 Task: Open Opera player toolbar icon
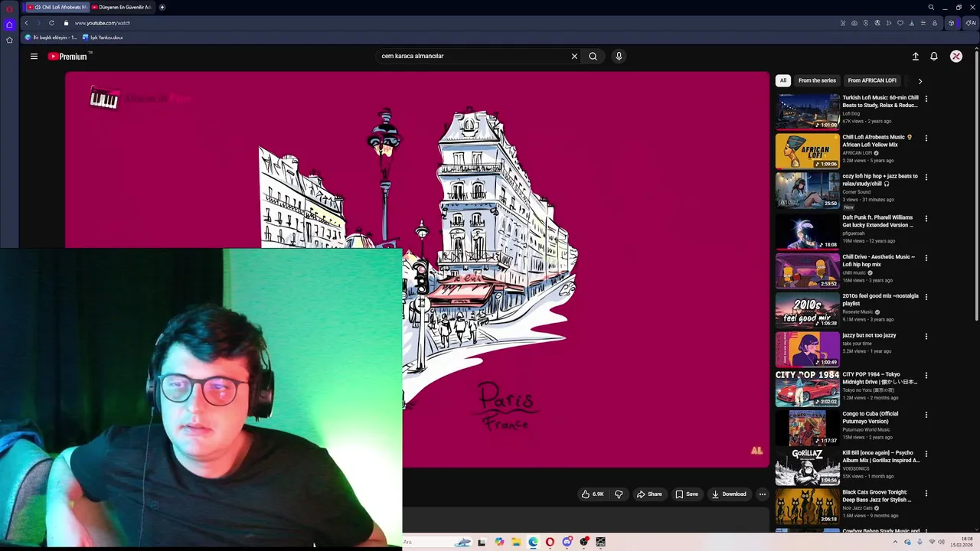(x=889, y=23)
